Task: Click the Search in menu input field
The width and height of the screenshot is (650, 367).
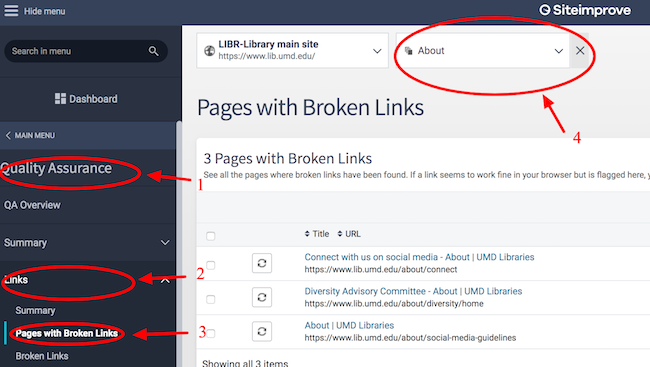Action: 86,51
